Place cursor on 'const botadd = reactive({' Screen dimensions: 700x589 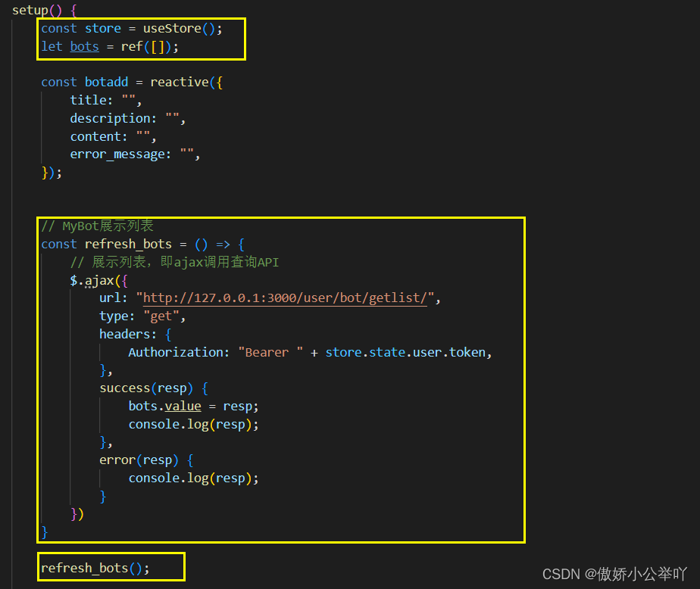pos(132,82)
